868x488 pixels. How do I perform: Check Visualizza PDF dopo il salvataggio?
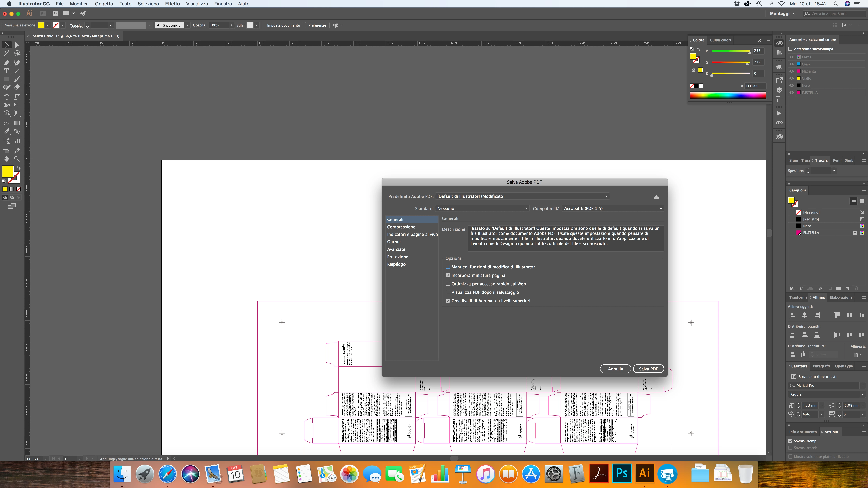pyautogui.click(x=448, y=292)
